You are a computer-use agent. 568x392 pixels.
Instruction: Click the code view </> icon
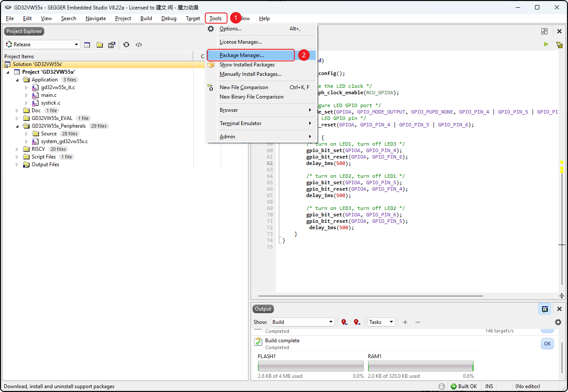coord(139,45)
